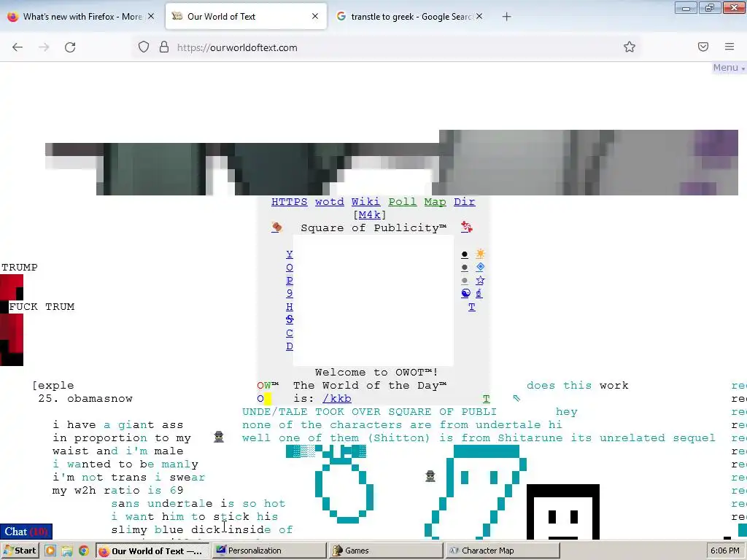Open a new browser tab
The height and width of the screenshot is (560, 747).
(506, 17)
